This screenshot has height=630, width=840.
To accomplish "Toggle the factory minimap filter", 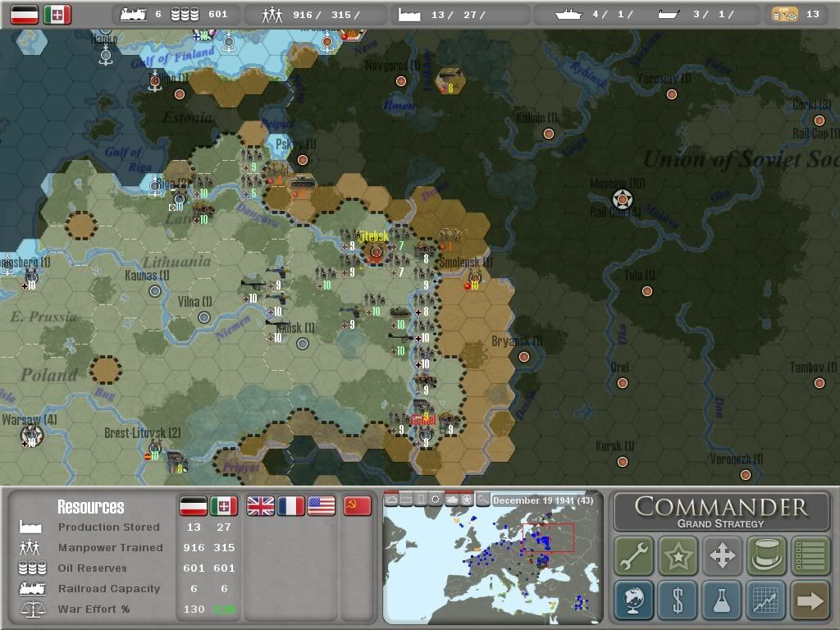I will click(x=407, y=500).
